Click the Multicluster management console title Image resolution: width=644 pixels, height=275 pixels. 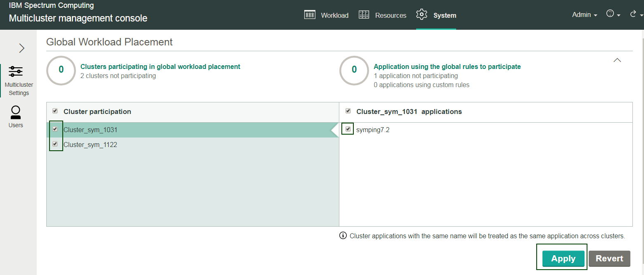click(x=78, y=18)
